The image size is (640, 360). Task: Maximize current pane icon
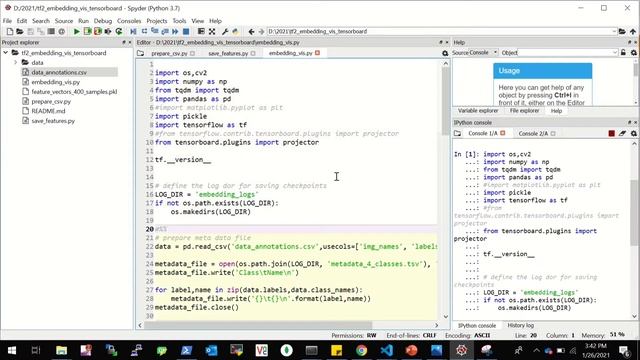point(201,31)
